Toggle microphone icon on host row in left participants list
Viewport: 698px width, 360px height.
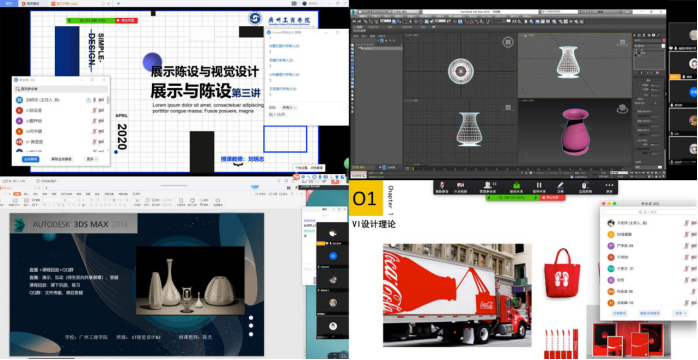point(94,100)
